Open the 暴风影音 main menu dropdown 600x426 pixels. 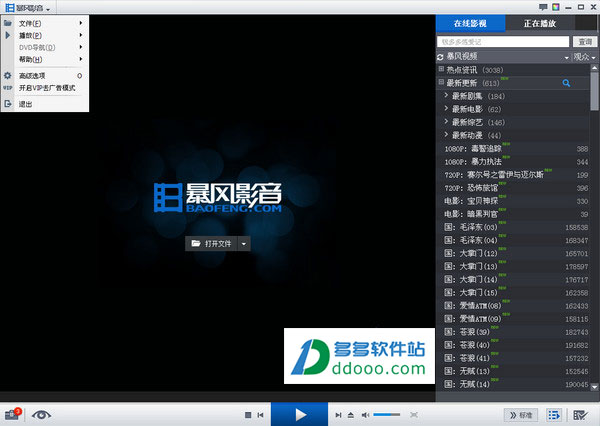28,8
